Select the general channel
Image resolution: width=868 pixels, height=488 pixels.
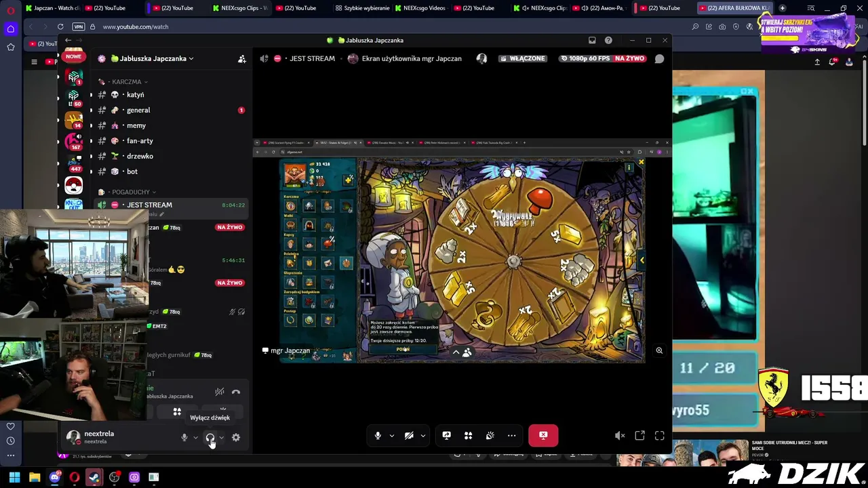pyautogui.click(x=138, y=110)
